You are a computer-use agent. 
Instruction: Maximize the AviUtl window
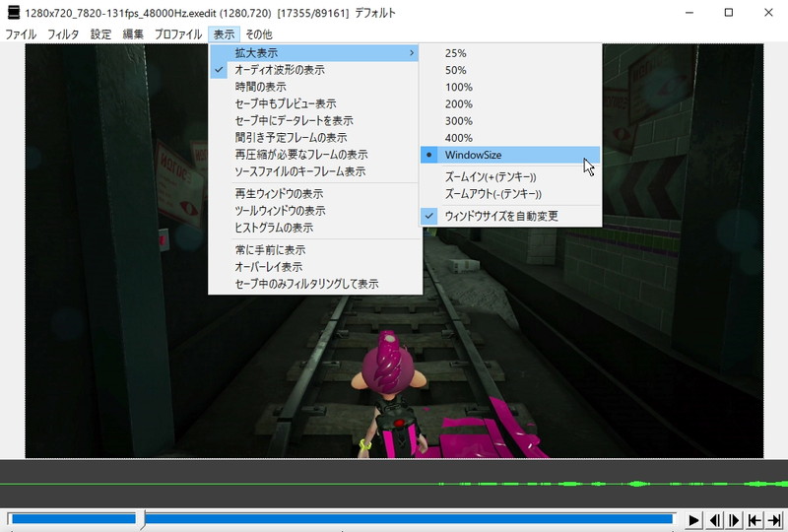(x=729, y=13)
